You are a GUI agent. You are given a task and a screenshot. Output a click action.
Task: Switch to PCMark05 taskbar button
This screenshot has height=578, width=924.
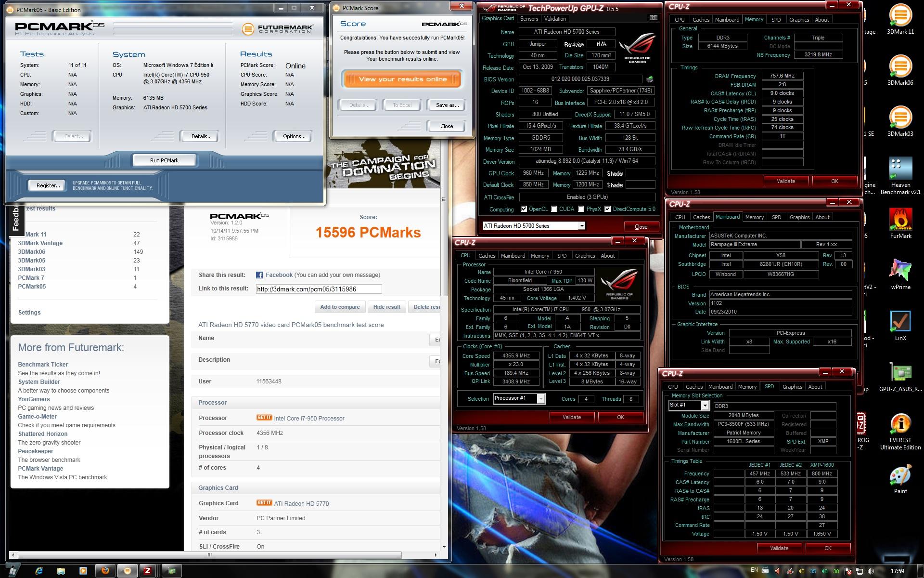[x=127, y=571]
